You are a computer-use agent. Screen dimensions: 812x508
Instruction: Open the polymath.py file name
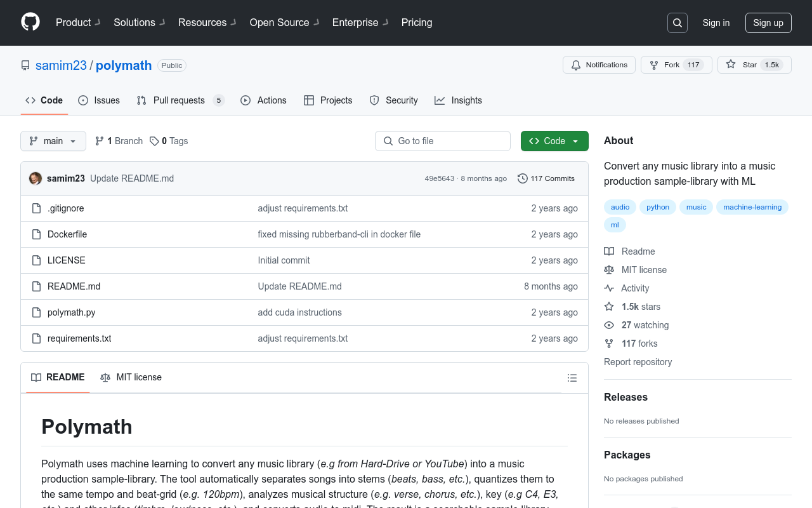click(72, 312)
